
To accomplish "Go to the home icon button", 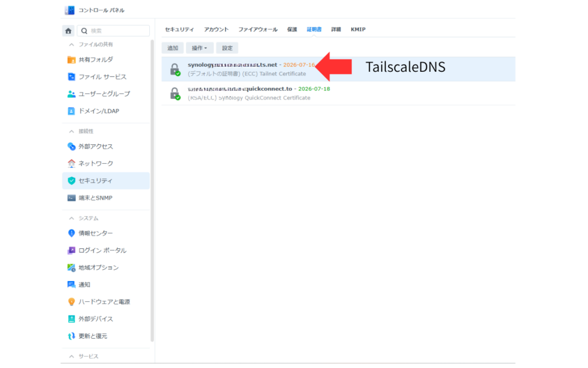I will pos(68,31).
